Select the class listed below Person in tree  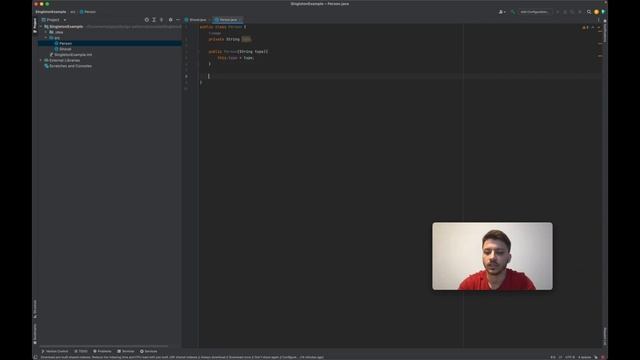pos(65,49)
